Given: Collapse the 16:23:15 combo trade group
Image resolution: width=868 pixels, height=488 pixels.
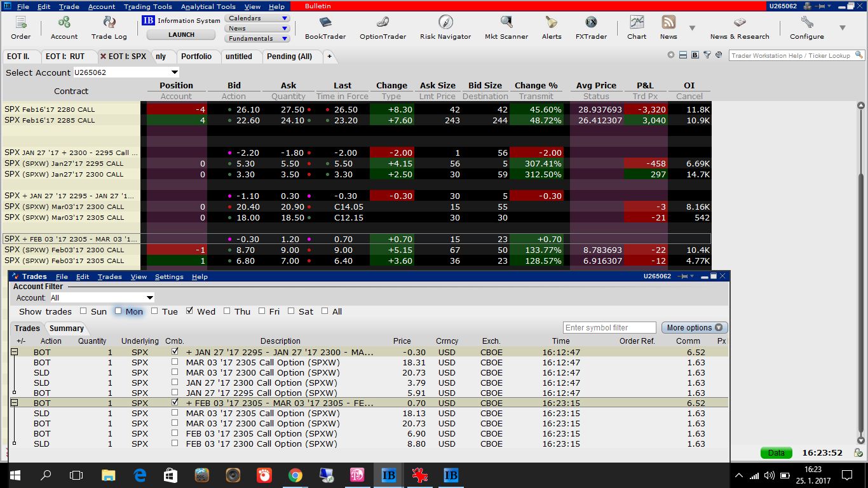Looking at the screenshot, I should click(x=14, y=403).
